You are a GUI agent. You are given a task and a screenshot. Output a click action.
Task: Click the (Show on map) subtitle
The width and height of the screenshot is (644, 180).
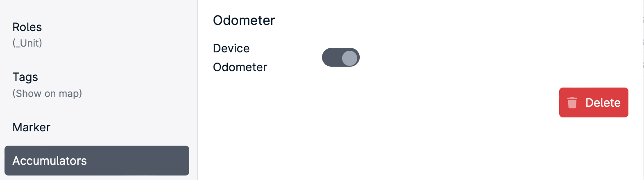click(47, 94)
